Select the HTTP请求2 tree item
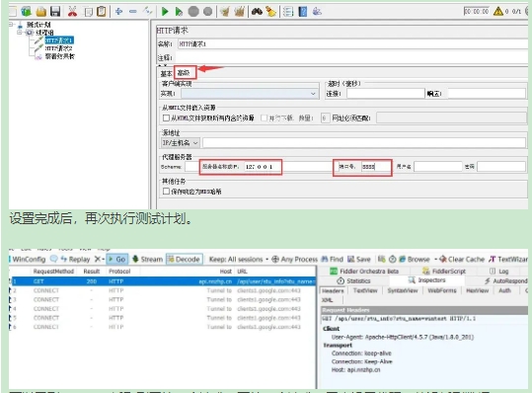Viewport: 532px width, 393px height. click(x=58, y=48)
